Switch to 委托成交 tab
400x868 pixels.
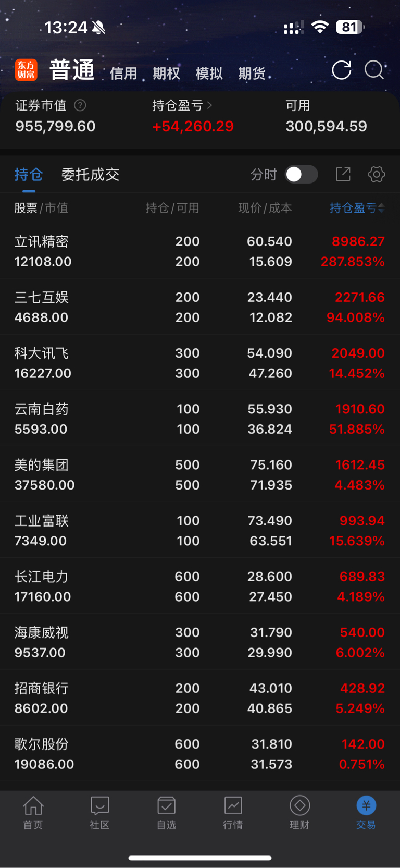pyautogui.click(x=90, y=174)
